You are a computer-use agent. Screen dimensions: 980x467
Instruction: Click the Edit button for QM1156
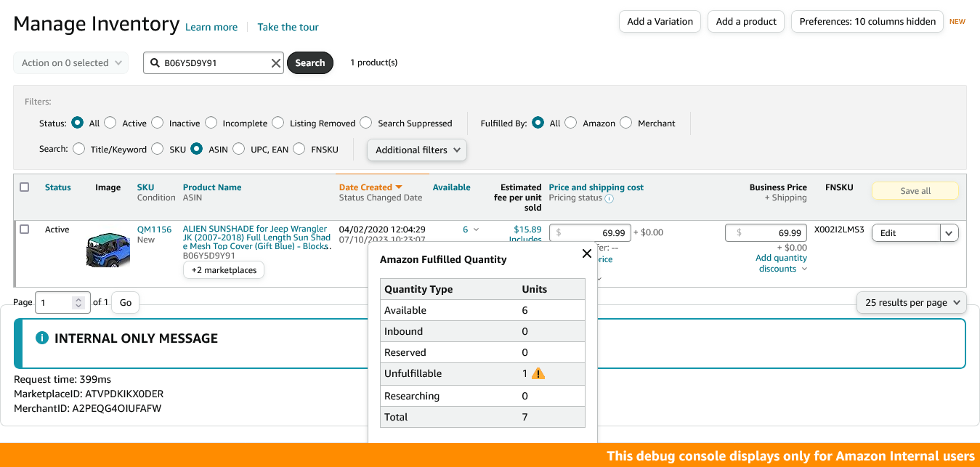(x=906, y=233)
